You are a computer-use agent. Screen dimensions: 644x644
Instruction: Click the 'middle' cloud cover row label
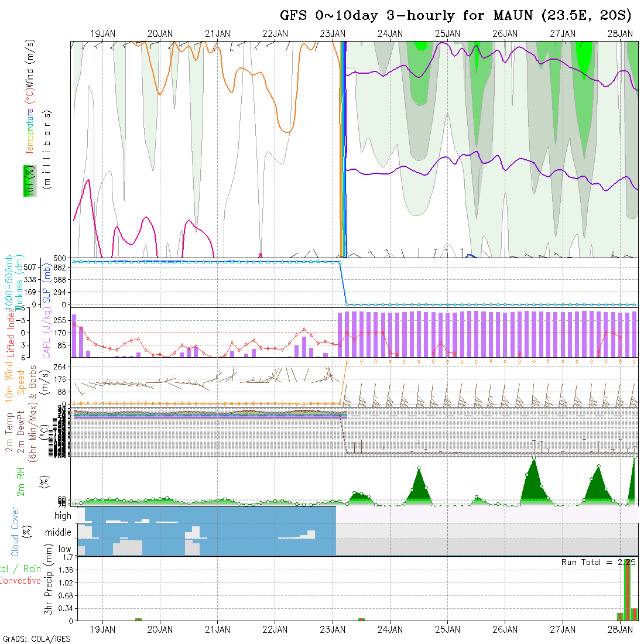pos(59,533)
